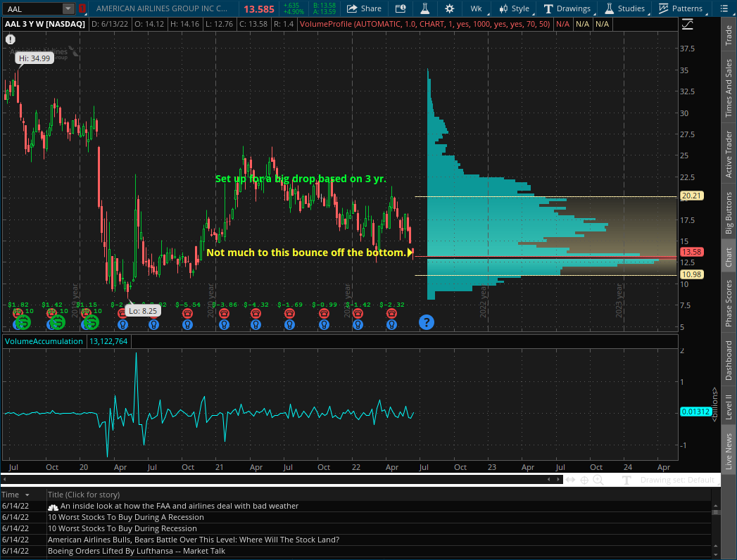The image size is (737, 560).
Task: Select the text drawing tool icon
Action: tap(626, 480)
